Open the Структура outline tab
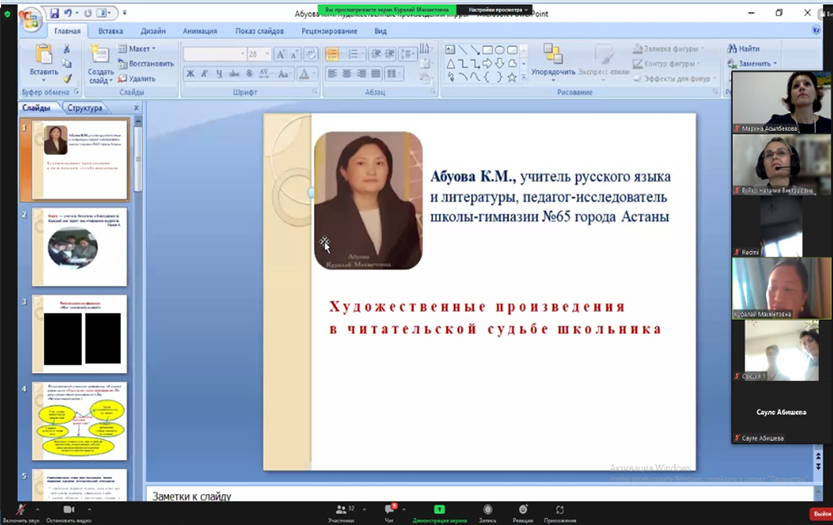 tap(85, 107)
